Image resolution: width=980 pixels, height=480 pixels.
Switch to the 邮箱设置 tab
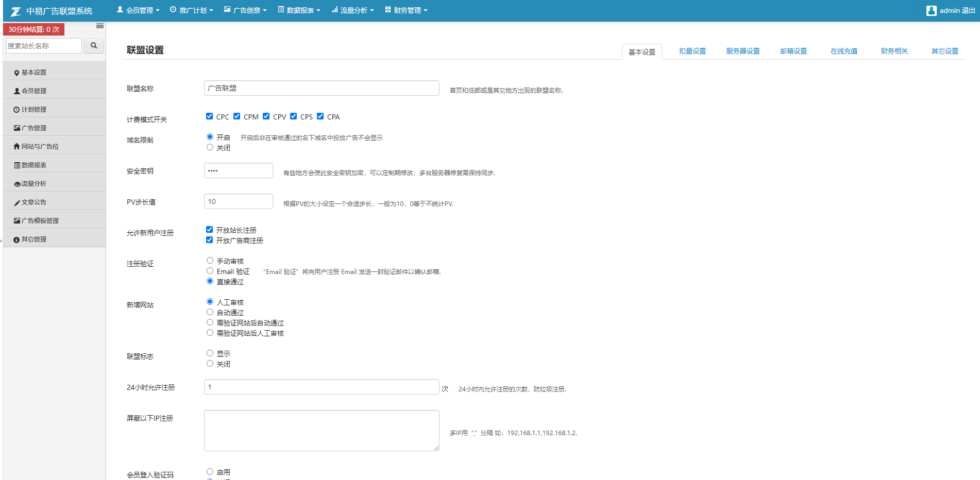point(793,52)
